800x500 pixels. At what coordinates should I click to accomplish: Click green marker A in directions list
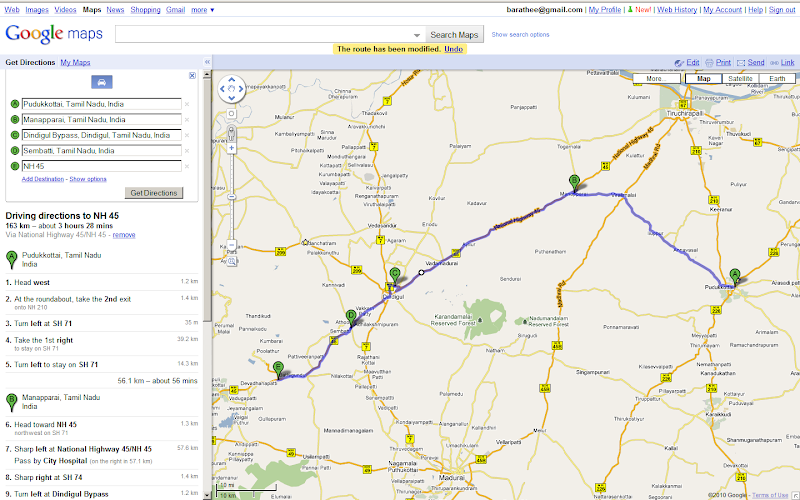coord(11,260)
